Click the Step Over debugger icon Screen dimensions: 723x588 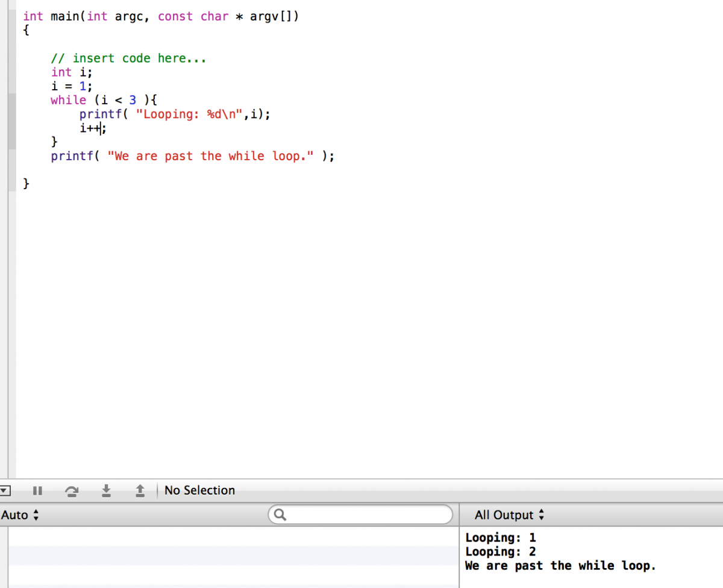pos(72,491)
